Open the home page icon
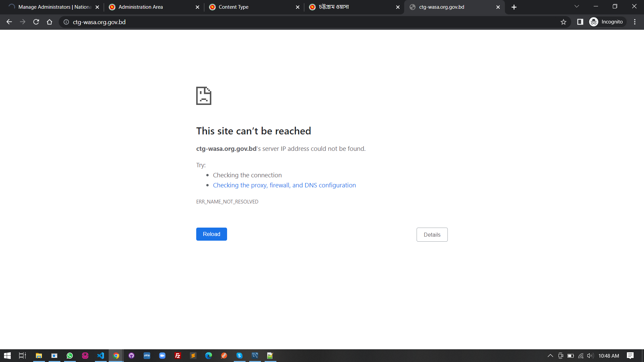Image resolution: width=644 pixels, height=362 pixels. (x=49, y=22)
